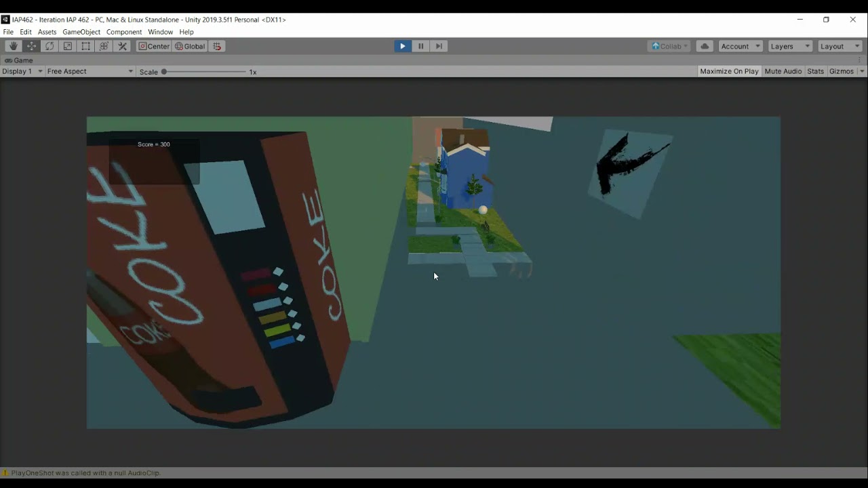Screen dimensions: 868x488
Task: Open the Layers dropdown
Action: click(x=789, y=46)
